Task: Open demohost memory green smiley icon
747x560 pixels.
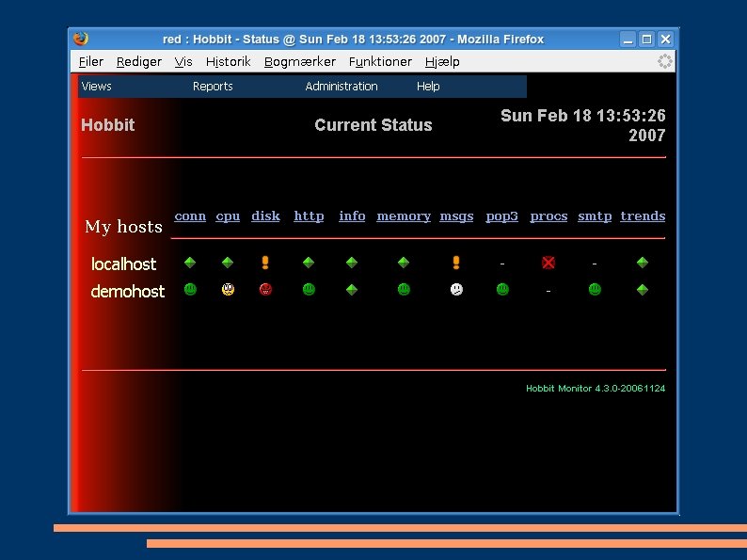Action: point(404,289)
